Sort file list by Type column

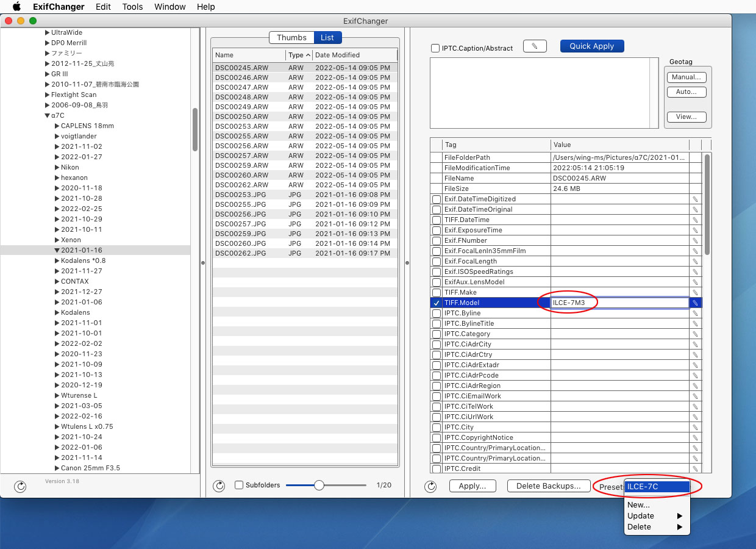[x=299, y=55]
